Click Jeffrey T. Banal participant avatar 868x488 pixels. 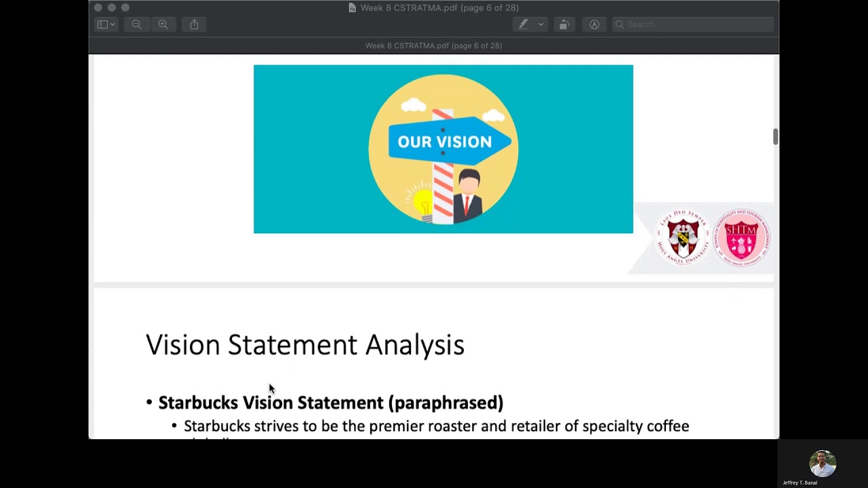tap(823, 464)
